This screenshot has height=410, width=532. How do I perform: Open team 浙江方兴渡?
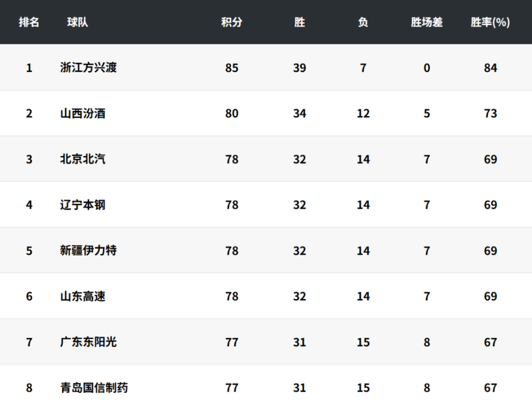[89, 68]
